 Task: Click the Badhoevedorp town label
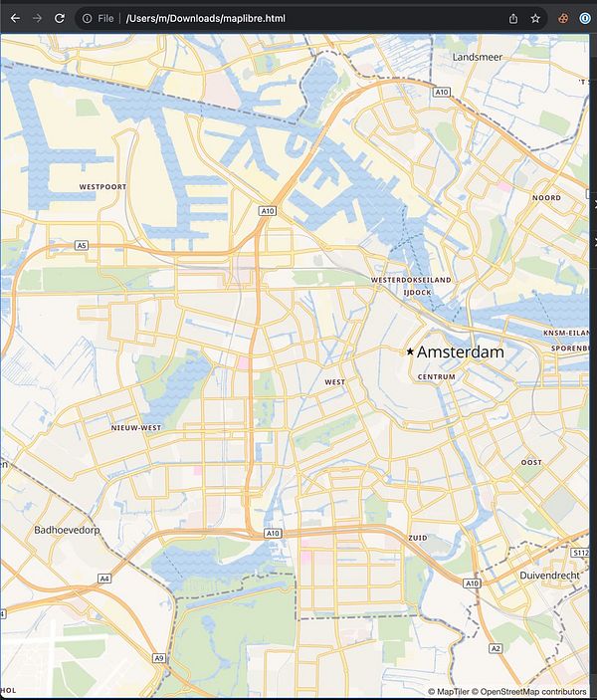pyautogui.click(x=67, y=530)
